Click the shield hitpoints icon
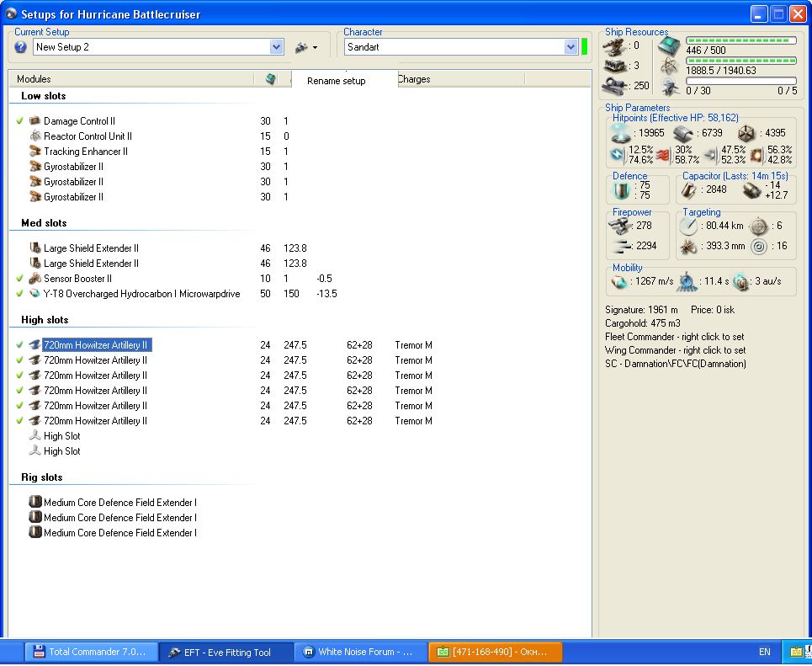This screenshot has width=812, height=666. [x=620, y=133]
